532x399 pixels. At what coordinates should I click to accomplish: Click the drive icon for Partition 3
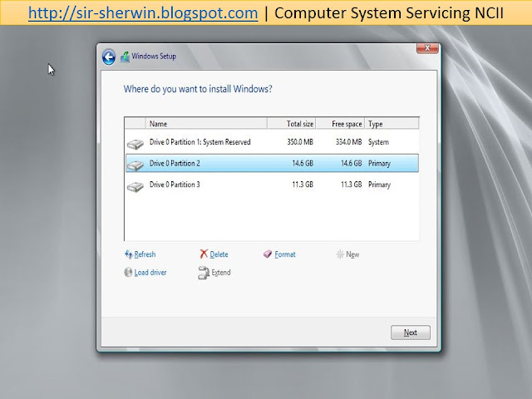(x=135, y=186)
